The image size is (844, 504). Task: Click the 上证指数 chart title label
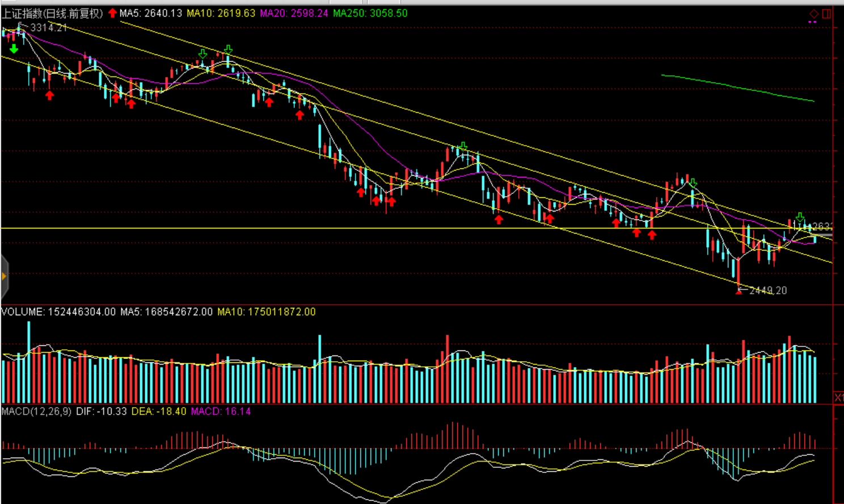(52, 13)
